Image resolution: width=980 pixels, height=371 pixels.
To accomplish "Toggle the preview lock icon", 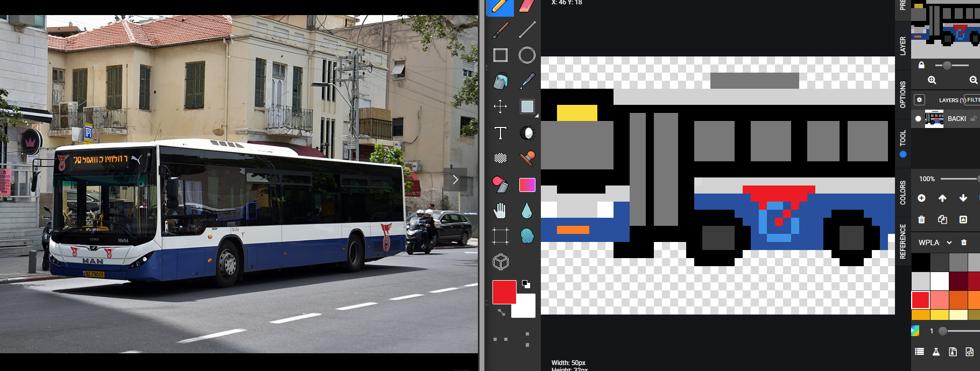I will (921, 65).
